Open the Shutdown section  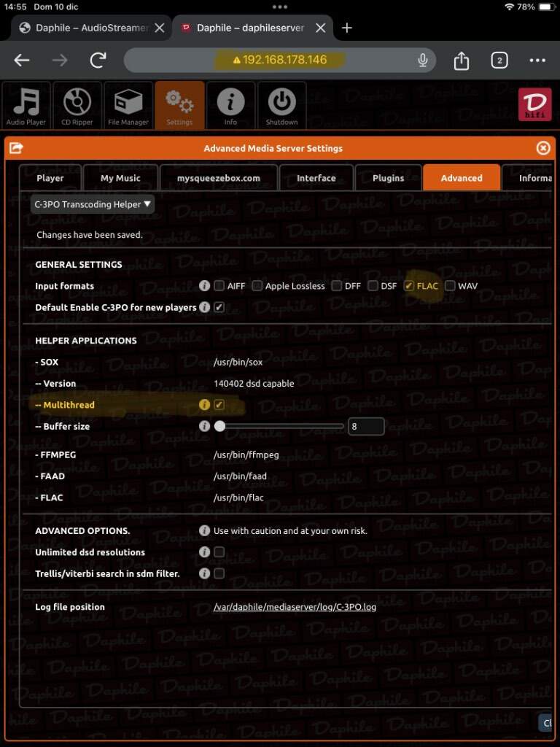[282, 105]
